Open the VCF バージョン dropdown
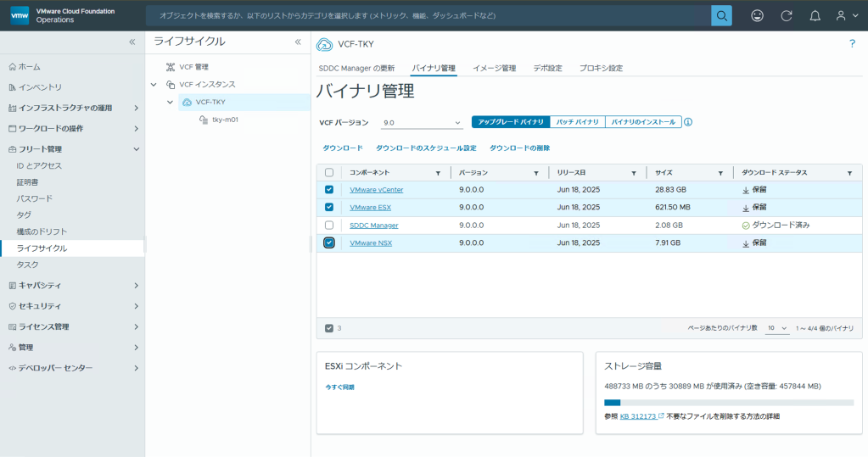 pos(421,123)
